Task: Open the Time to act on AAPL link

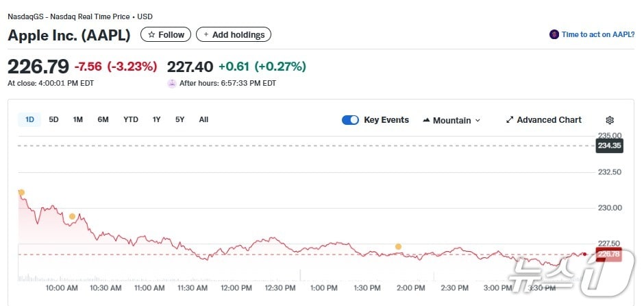Action: [598, 34]
